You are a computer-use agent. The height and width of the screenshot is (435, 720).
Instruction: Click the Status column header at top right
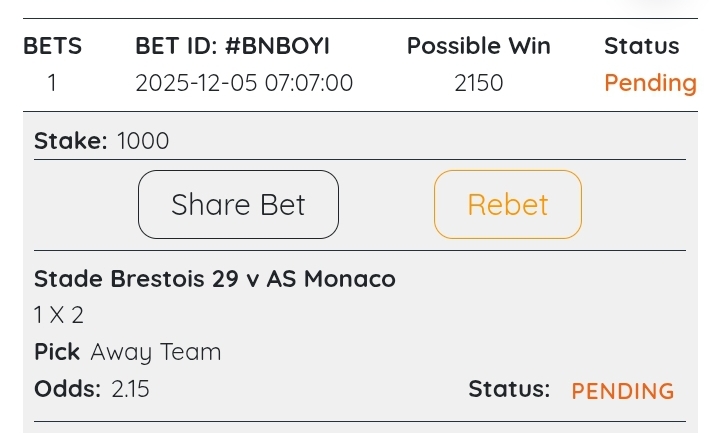point(641,46)
